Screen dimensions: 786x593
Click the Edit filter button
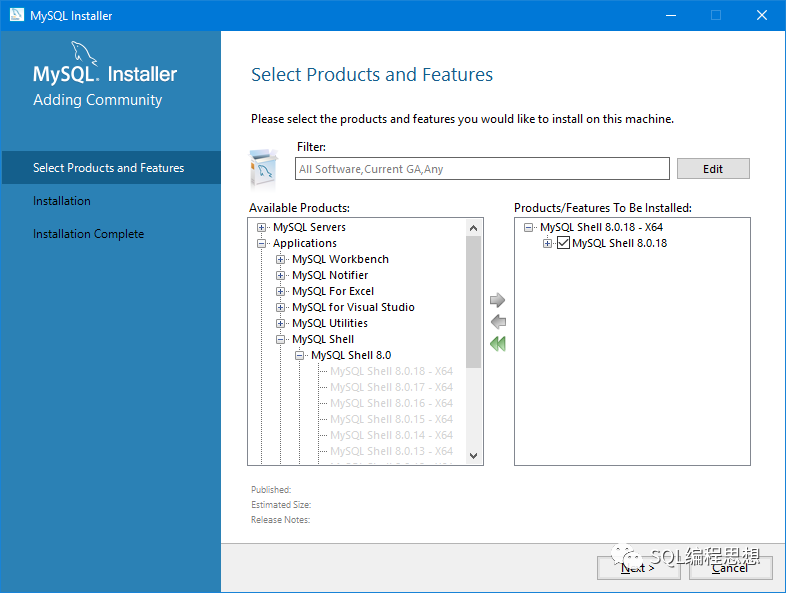coord(713,169)
